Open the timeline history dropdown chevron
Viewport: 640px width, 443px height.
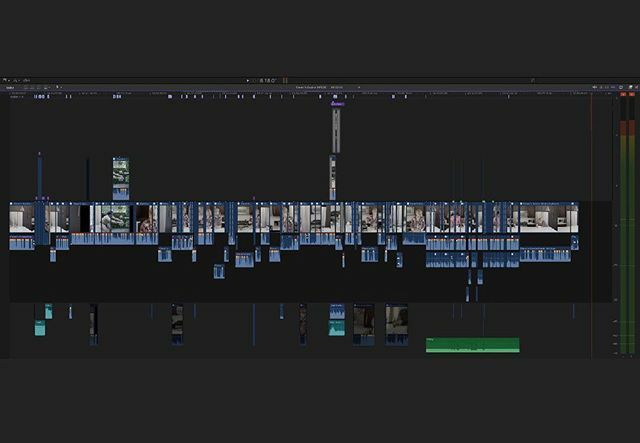coord(359,87)
